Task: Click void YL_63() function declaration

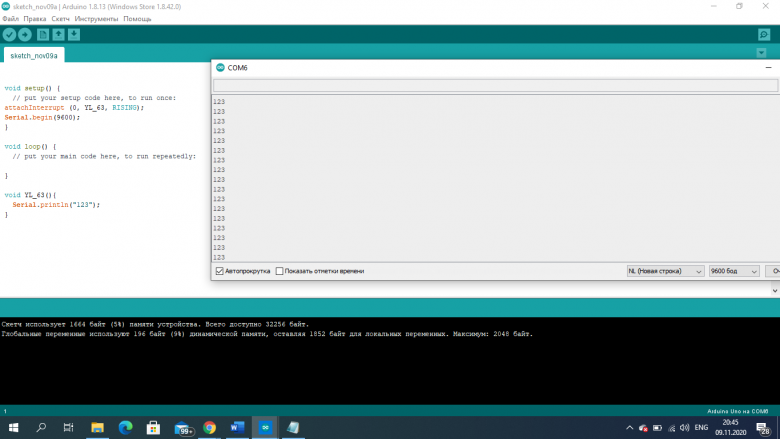Action: [x=30, y=195]
